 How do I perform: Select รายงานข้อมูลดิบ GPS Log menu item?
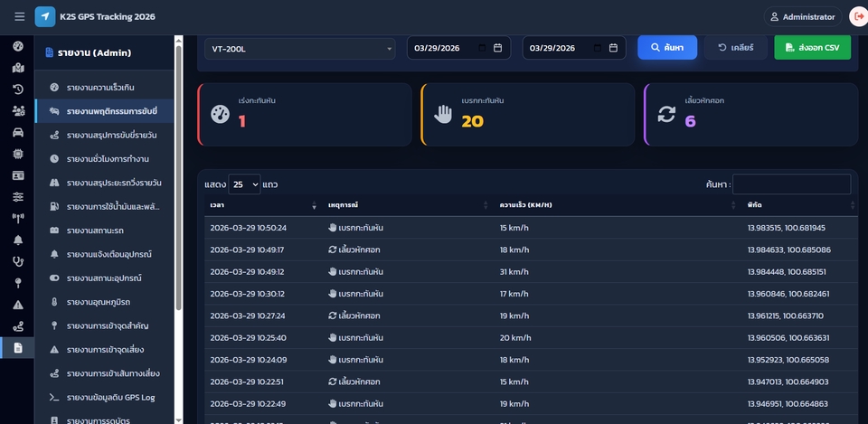pos(110,397)
